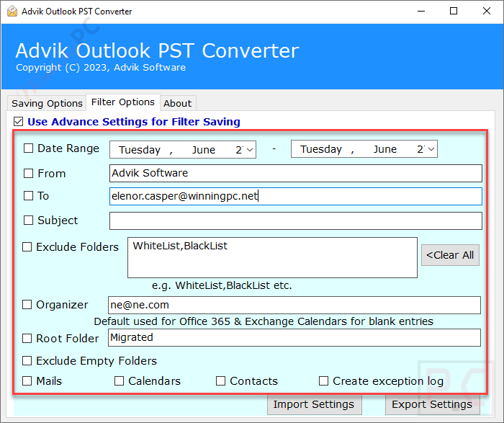Click the To email address field

296,196
